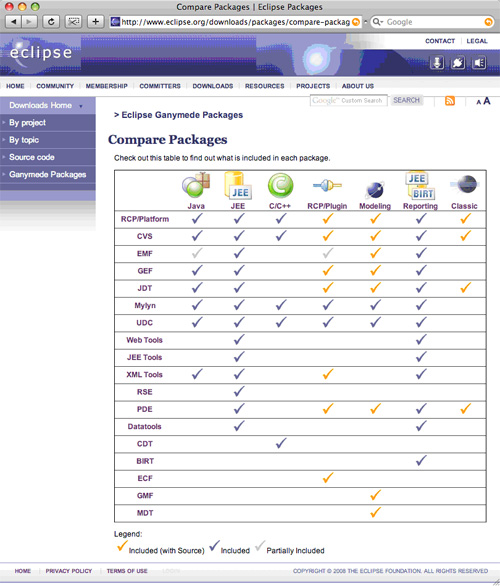Open the PROJECTS navigation menu item
This screenshot has width=500, height=586.
coord(313,86)
